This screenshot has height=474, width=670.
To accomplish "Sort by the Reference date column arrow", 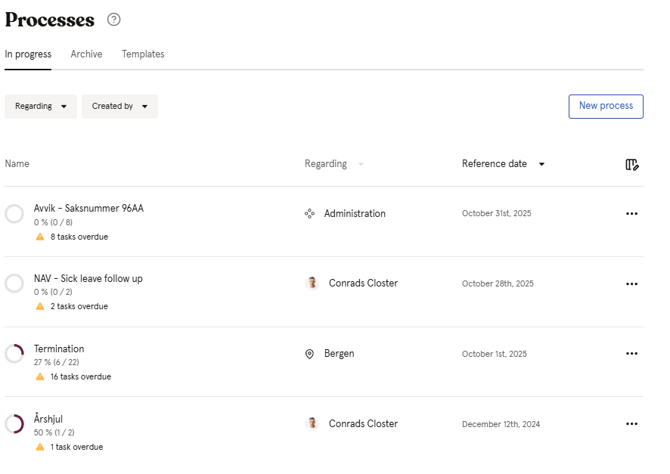I will click(542, 164).
